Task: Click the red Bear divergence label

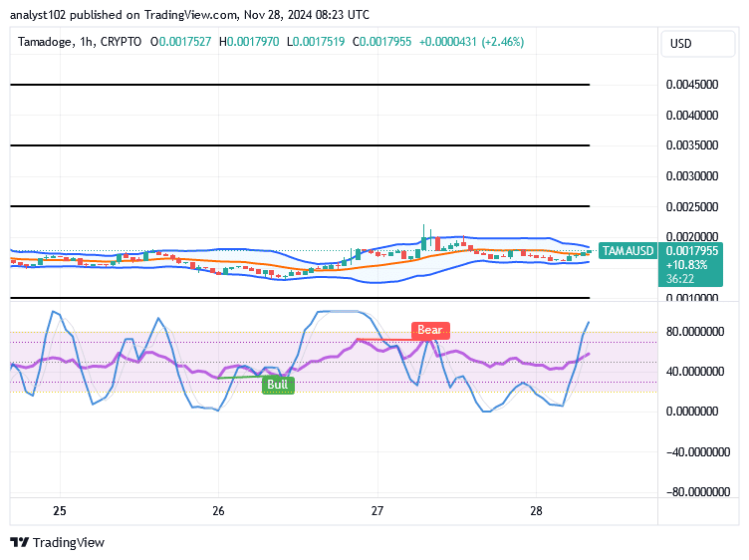Action: coord(430,330)
